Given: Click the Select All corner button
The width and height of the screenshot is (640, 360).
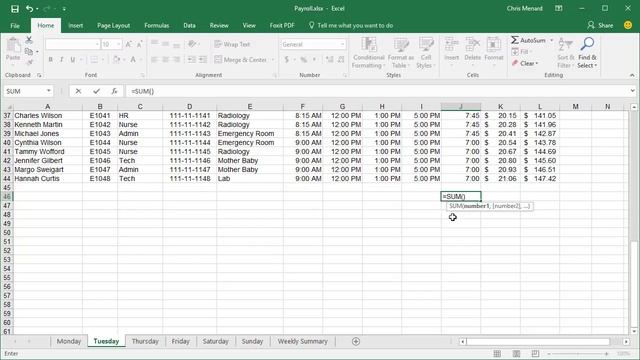Looking at the screenshot, I should click(x=7, y=107).
